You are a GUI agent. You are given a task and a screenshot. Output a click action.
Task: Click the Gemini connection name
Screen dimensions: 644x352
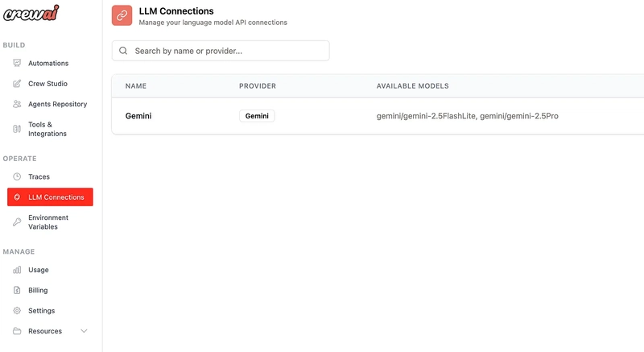[138, 116]
